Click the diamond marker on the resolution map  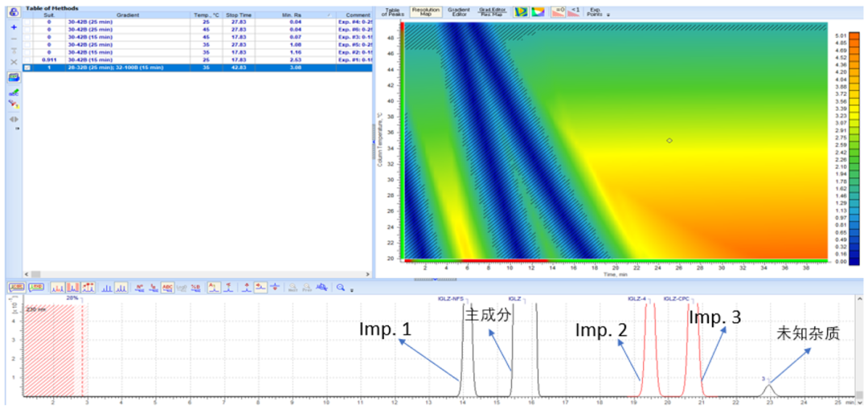coord(669,141)
